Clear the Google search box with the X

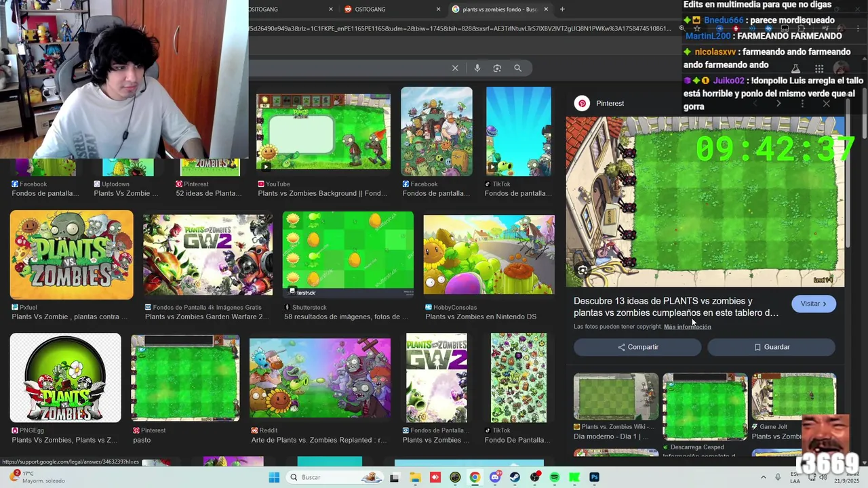click(455, 68)
